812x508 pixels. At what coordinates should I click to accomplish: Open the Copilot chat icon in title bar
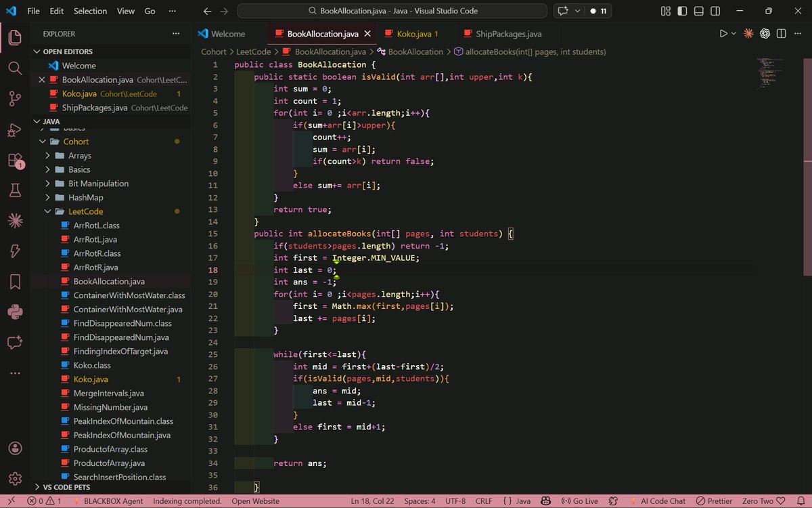(x=562, y=11)
